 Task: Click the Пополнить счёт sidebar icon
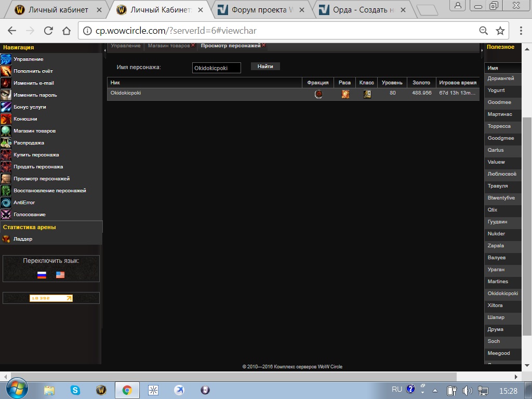point(6,71)
